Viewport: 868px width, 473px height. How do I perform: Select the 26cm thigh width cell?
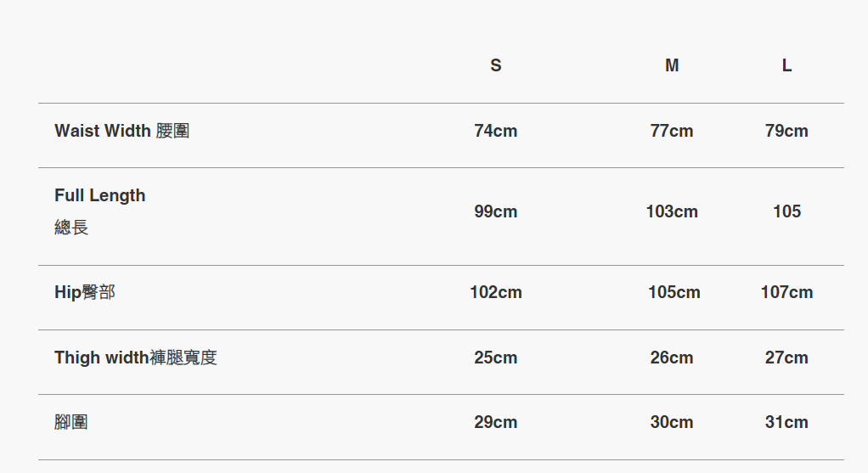672,358
